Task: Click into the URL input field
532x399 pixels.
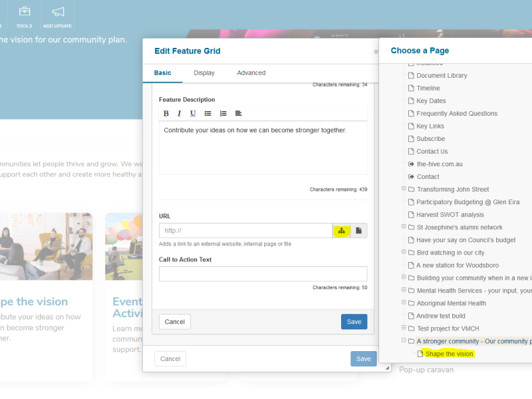Action: 245,231
